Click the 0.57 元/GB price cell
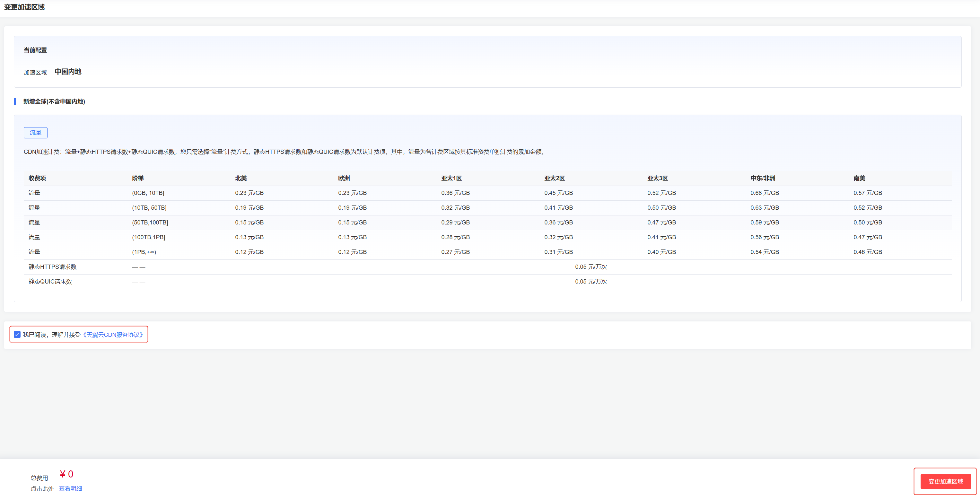This screenshot has height=499, width=980. coord(867,193)
